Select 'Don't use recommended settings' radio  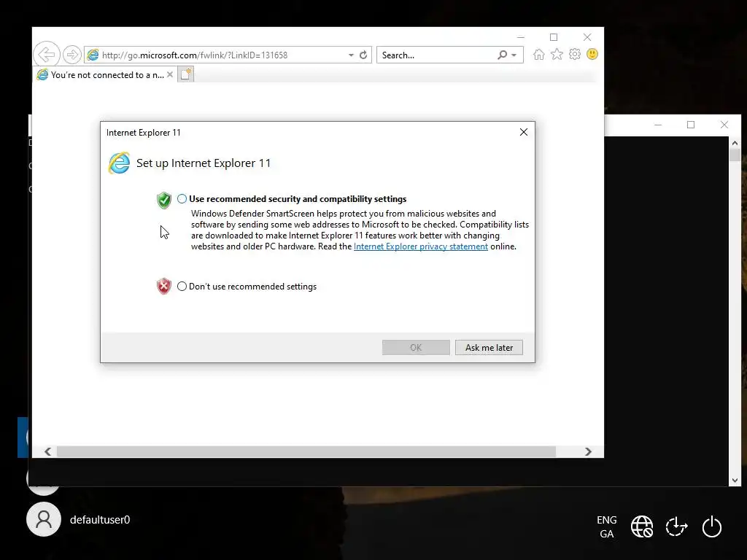182,286
